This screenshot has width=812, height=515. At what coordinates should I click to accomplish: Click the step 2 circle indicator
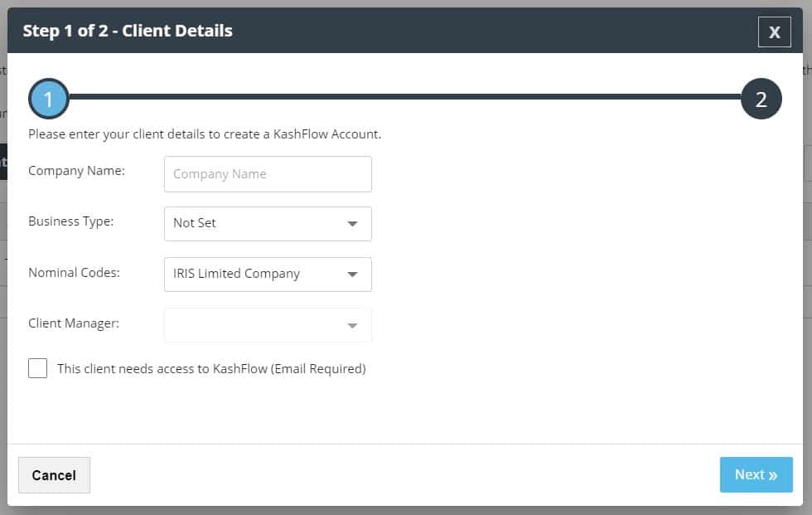(x=761, y=100)
